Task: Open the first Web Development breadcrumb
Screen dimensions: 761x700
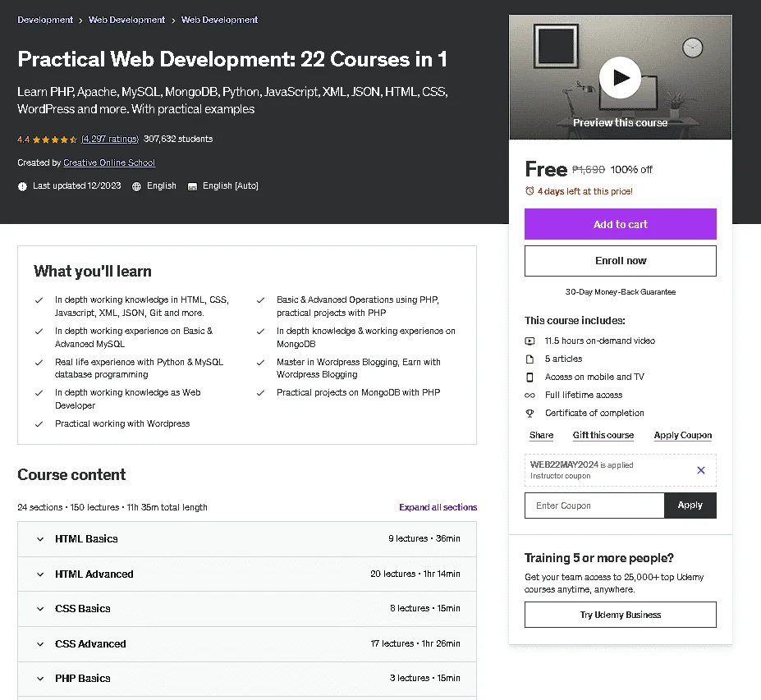Action: click(126, 20)
